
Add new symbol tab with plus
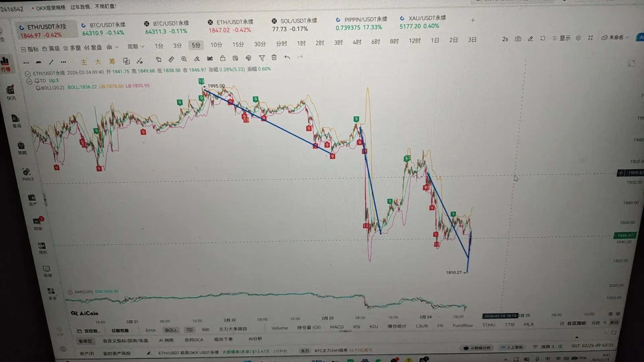click(x=473, y=20)
